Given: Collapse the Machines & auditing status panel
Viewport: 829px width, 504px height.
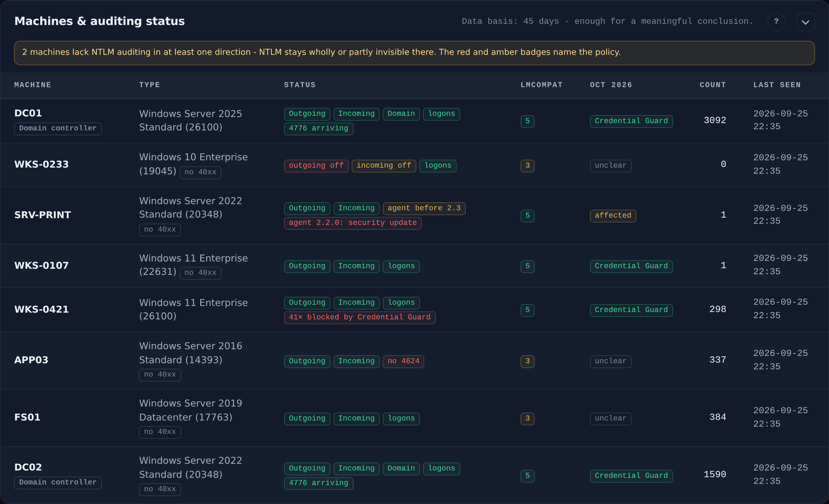Looking at the screenshot, I should pyautogui.click(x=806, y=22).
